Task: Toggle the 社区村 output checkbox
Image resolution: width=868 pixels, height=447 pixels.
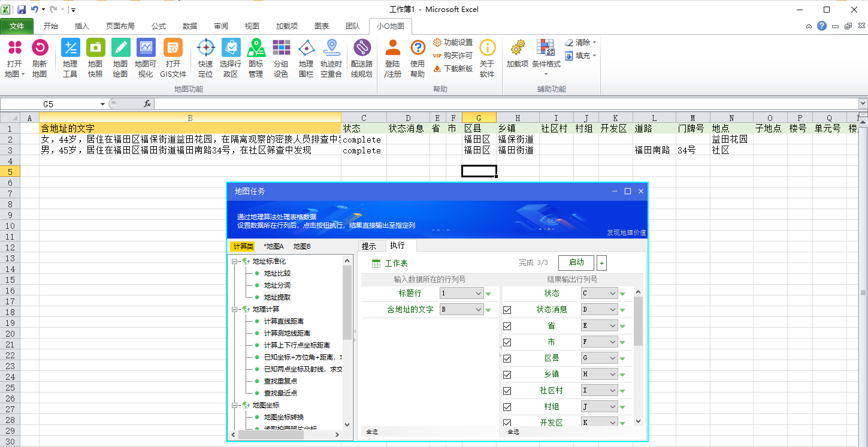Action: [x=507, y=391]
